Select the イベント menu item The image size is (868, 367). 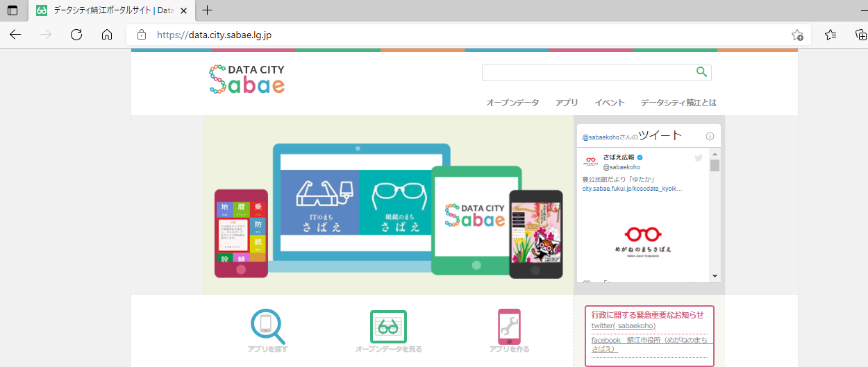click(x=610, y=103)
